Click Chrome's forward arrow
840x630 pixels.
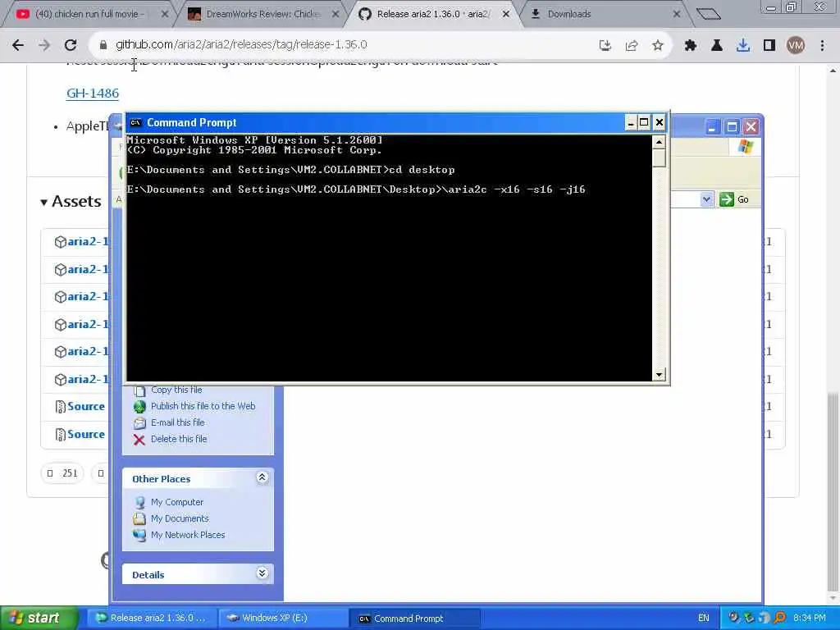click(x=44, y=45)
